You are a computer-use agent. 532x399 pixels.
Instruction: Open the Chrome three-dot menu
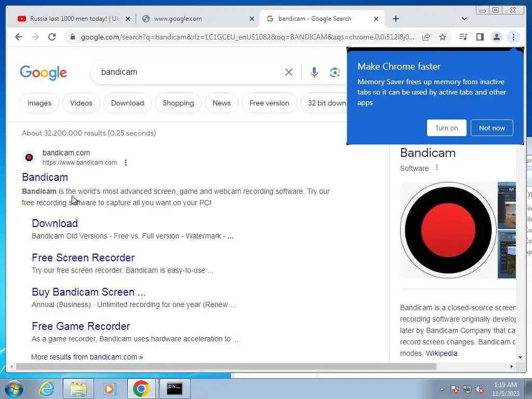click(513, 37)
